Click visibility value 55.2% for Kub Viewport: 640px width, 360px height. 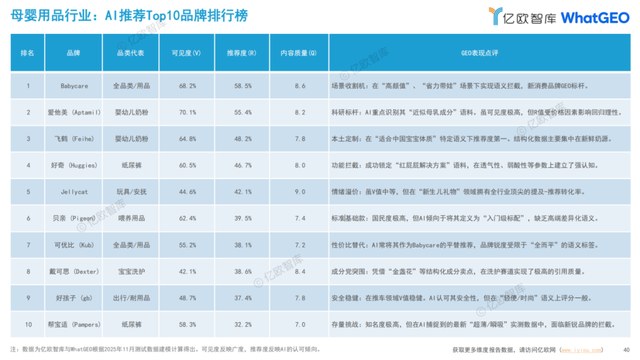(187, 245)
